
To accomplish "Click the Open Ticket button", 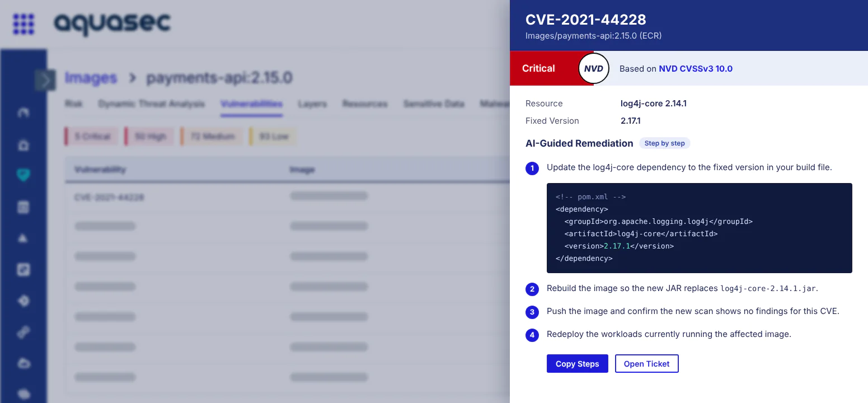I will [647, 364].
